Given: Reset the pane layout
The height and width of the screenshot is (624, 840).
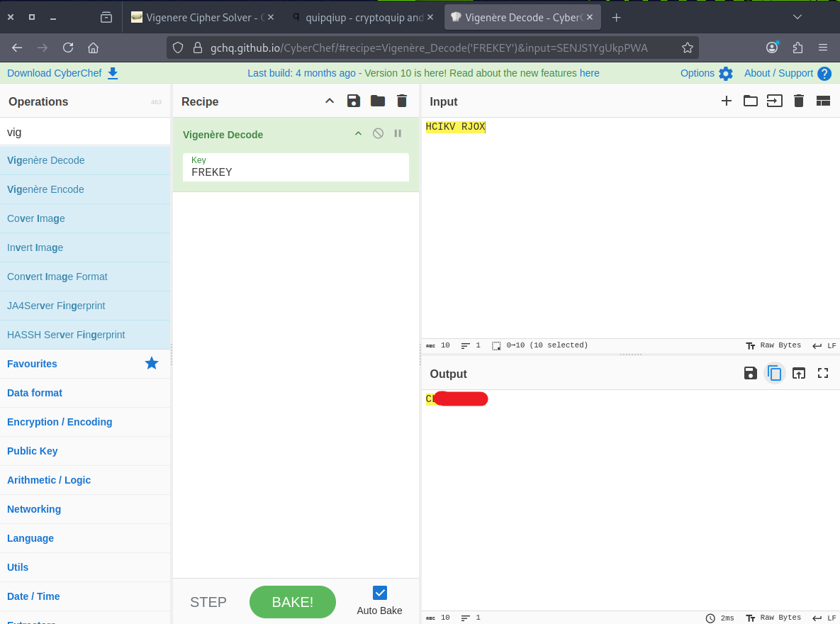Looking at the screenshot, I should pyautogui.click(x=823, y=101).
